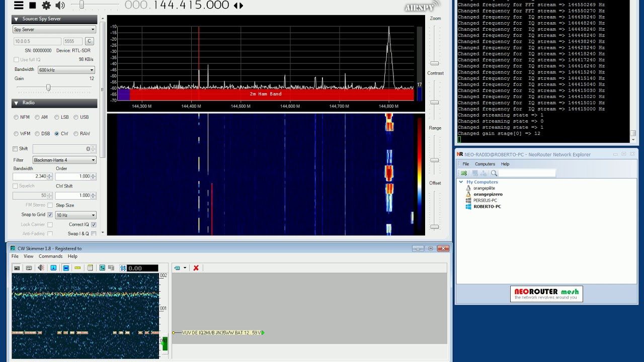Click the notes list icon in CW Skimmer
Image resolution: width=644 pixels, height=362 pixels.
click(90, 268)
